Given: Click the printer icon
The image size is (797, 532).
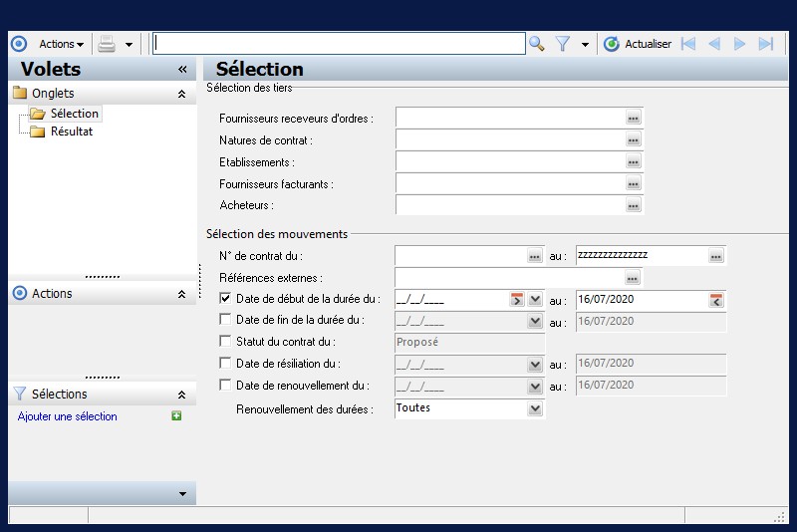Looking at the screenshot, I should pyautogui.click(x=107, y=44).
